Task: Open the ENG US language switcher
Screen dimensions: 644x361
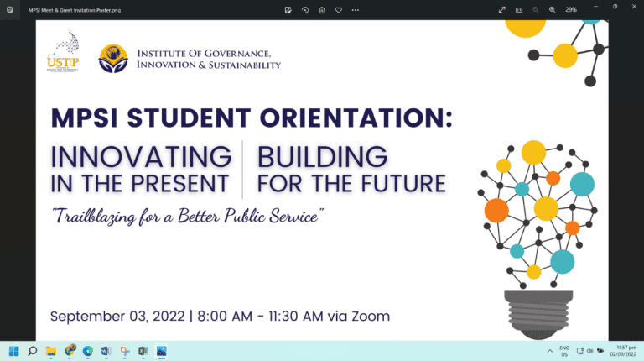Action: point(564,350)
